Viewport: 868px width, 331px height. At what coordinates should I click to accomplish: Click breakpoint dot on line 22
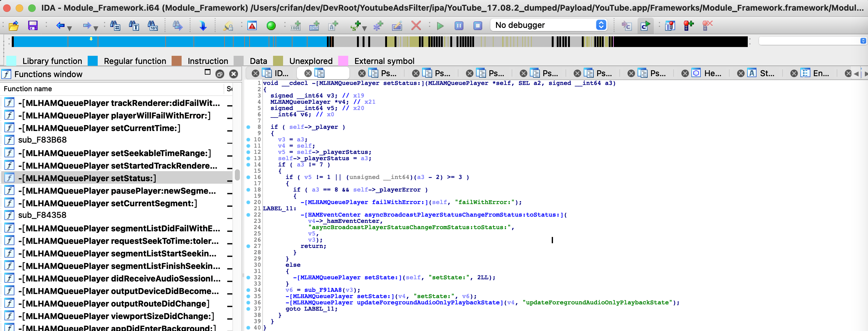pyautogui.click(x=248, y=215)
